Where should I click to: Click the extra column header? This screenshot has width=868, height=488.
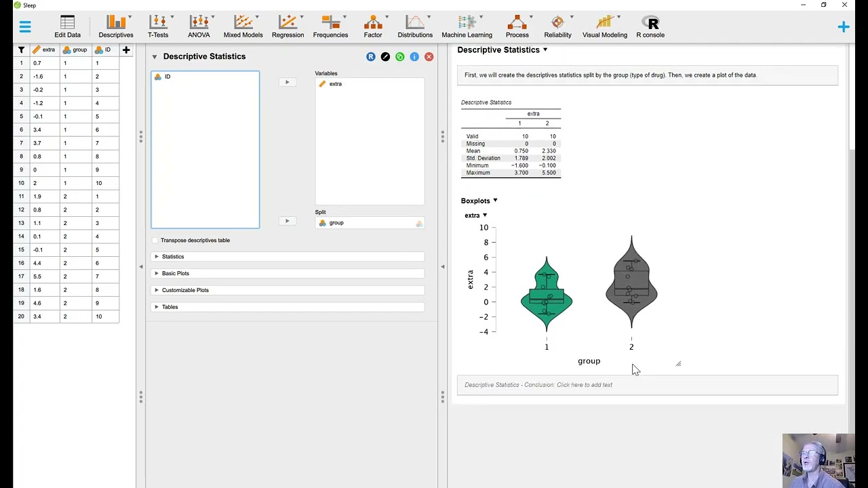coord(45,49)
